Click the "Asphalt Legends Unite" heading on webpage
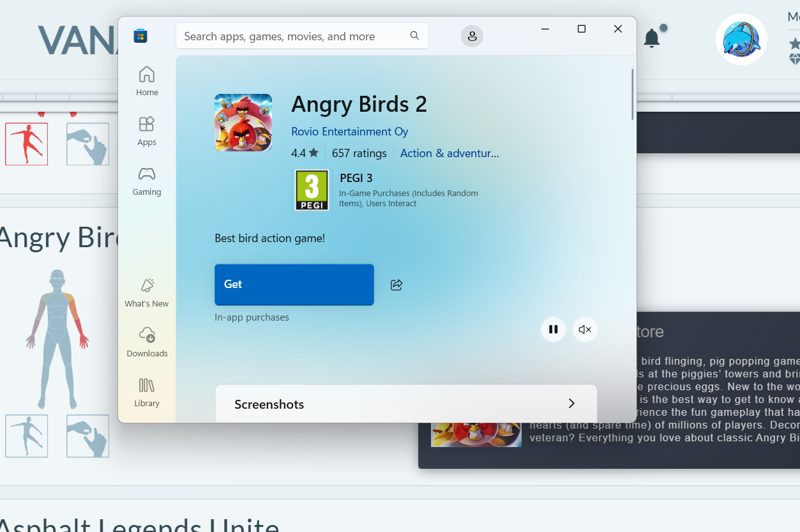This screenshot has width=800, height=532. (140, 528)
